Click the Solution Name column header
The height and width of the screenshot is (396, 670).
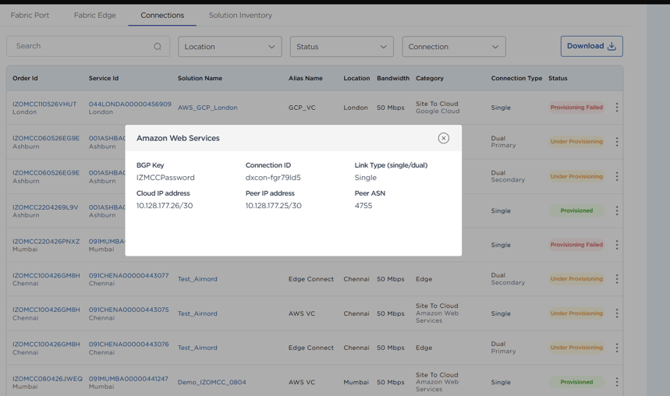pyautogui.click(x=200, y=78)
